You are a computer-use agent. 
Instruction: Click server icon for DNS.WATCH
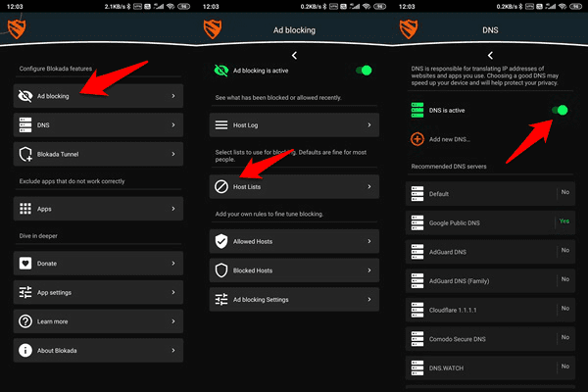click(x=417, y=368)
